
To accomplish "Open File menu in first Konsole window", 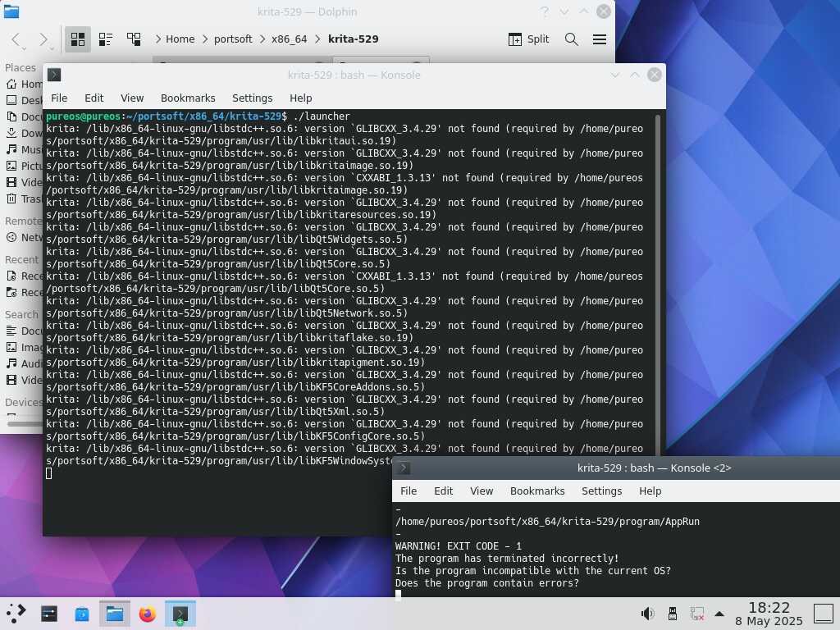I will point(59,98).
